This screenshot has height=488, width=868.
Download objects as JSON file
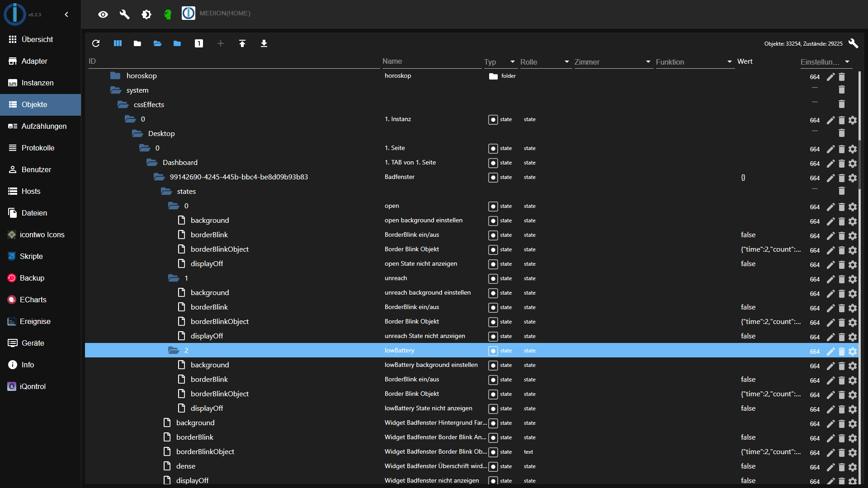[x=264, y=43]
